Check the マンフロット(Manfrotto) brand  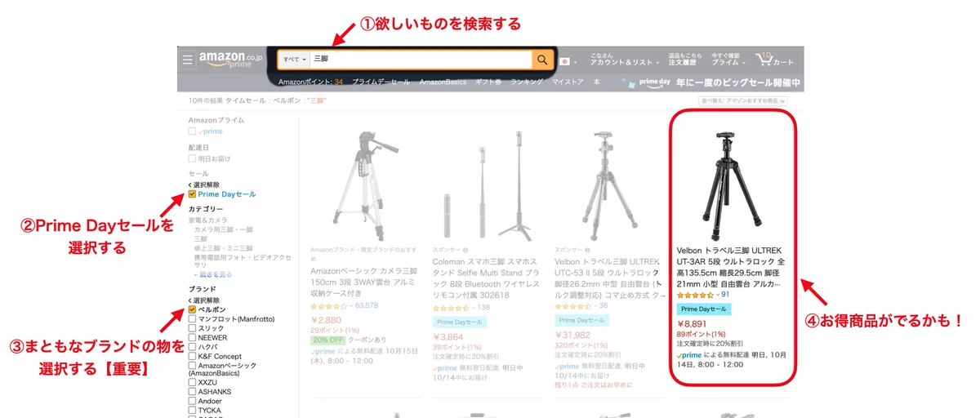point(192,319)
